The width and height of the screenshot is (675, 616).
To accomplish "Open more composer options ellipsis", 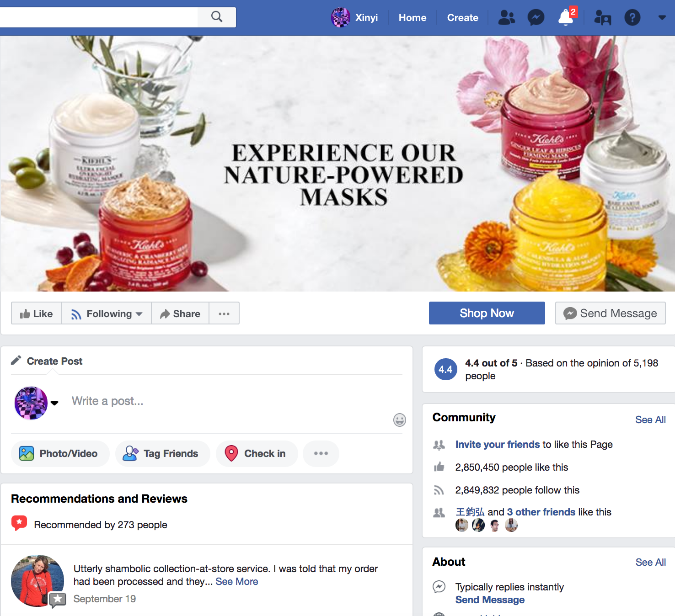I will pos(321,453).
